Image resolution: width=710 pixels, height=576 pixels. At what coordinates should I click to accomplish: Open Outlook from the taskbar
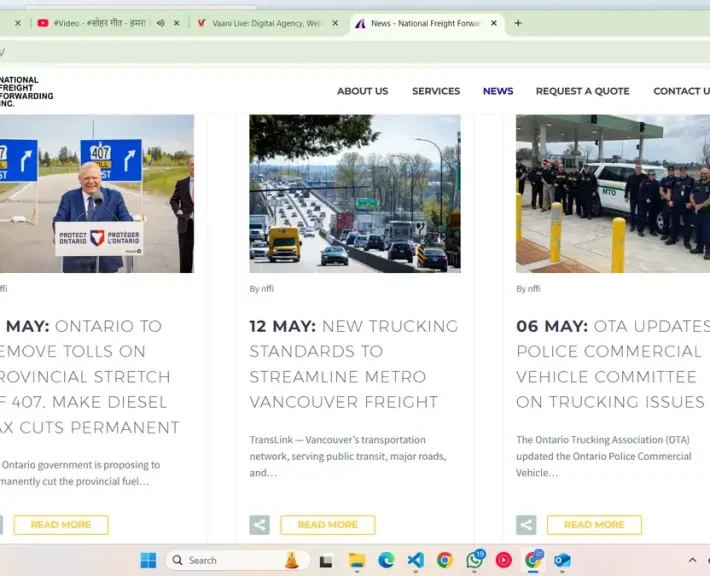click(x=562, y=561)
